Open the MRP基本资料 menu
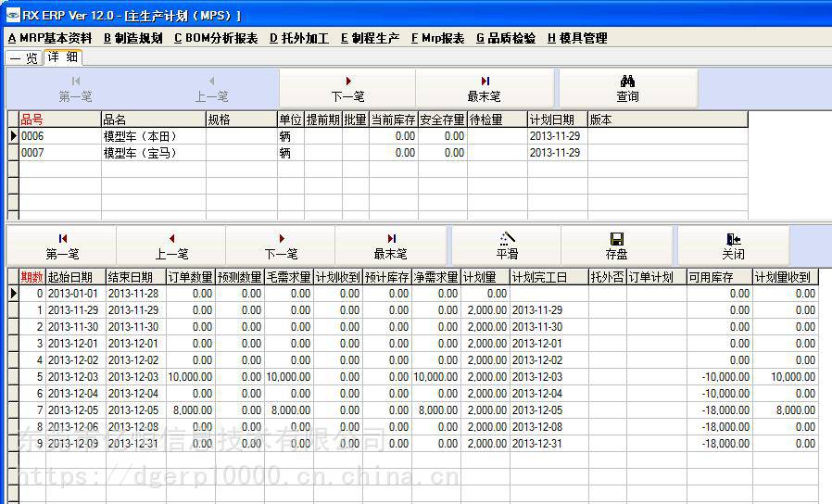The image size is (832, 504). pos(50,38)
